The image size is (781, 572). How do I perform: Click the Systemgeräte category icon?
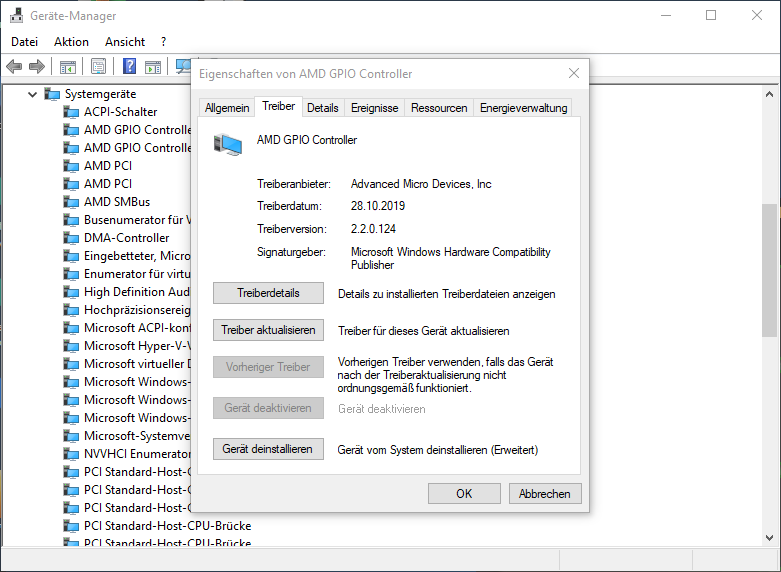coord(52,94)
